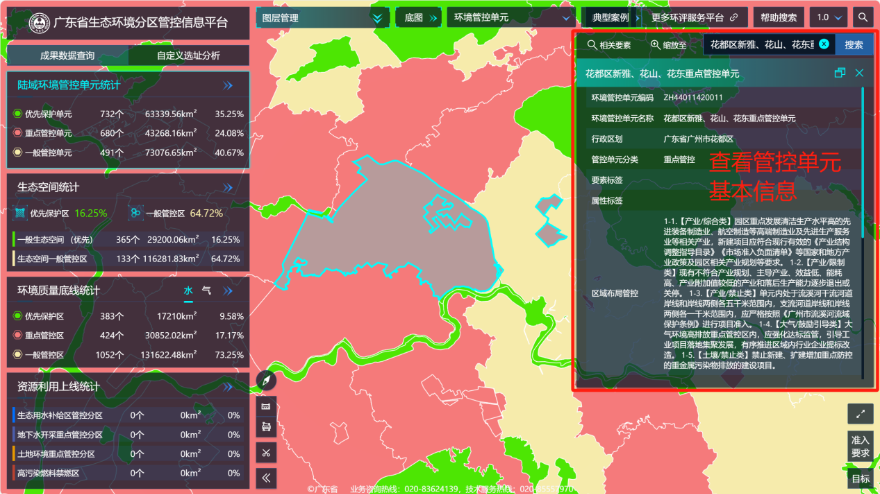The image size is (880, 494).
Task: Toggle 一般管控单元 yellow radio indicator
Action: coord(18,153)
